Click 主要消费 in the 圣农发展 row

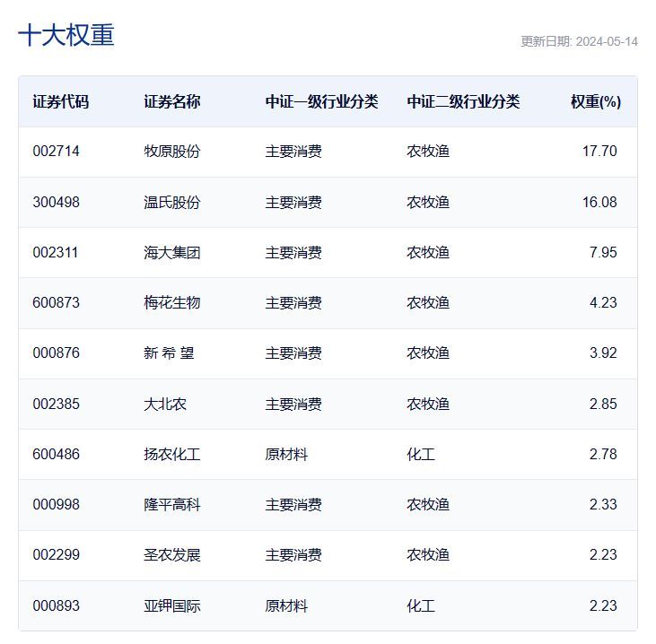[293, 554]
